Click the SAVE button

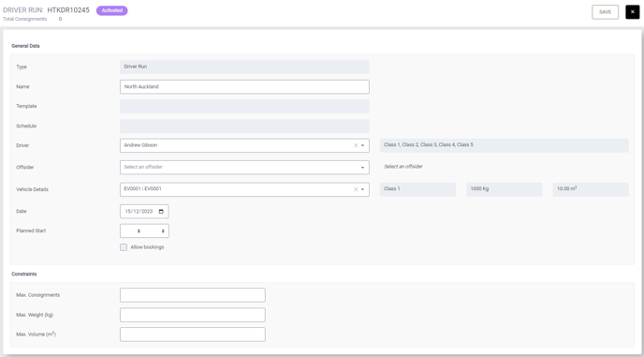(x=605, y=12)
